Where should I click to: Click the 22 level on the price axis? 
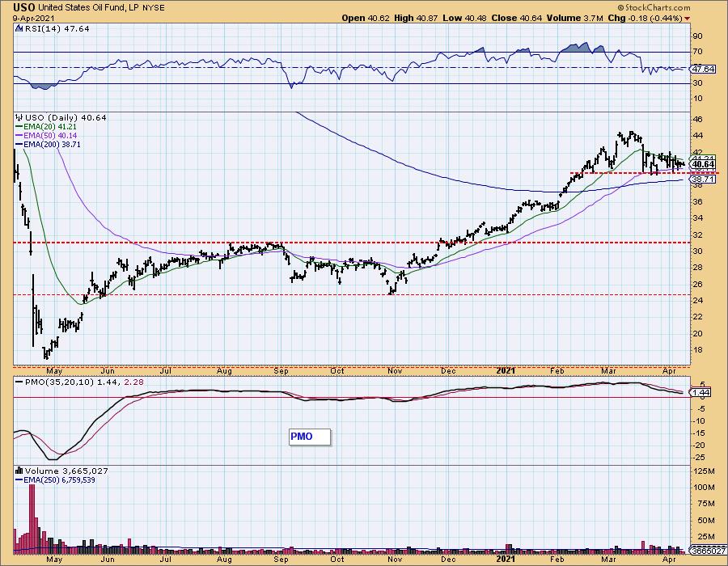(697, 317)
